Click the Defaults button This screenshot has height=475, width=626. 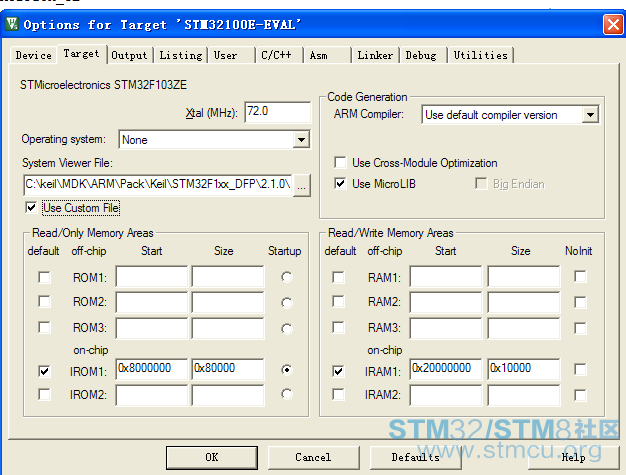point(416,457)
